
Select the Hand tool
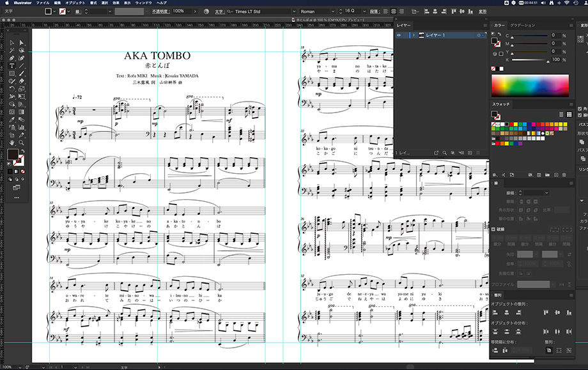click(x=12, y=143)
